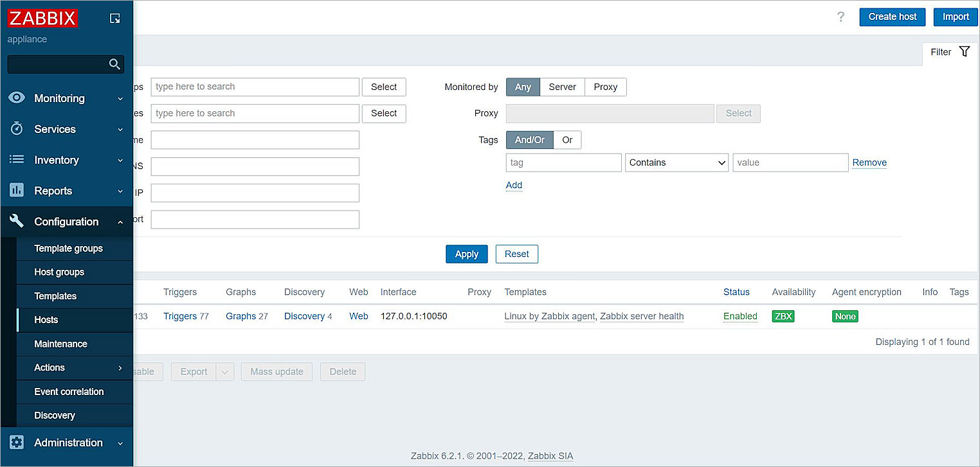This screenshot has width=980, height=467.
Task: Toggle the Filter tab
Action: pyautogui.click(x=950, y=52)
